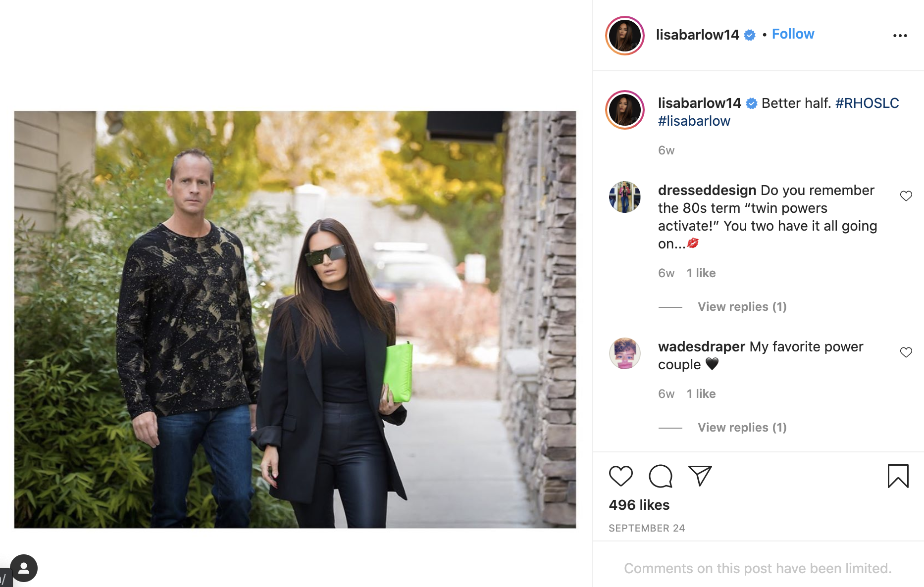Open the three-dot more options menu

pos(900,36)
